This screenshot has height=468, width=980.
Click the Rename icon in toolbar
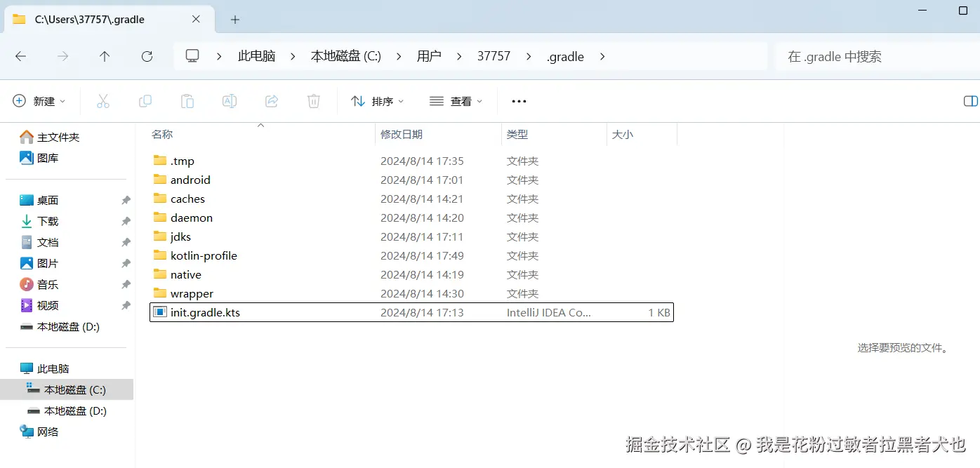tap(230, 101)
